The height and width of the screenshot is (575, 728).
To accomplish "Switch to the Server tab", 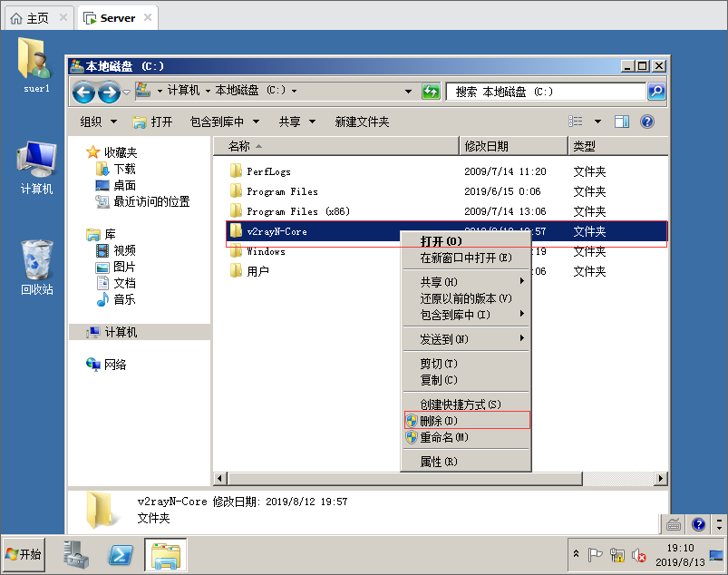I will [117, 17].
